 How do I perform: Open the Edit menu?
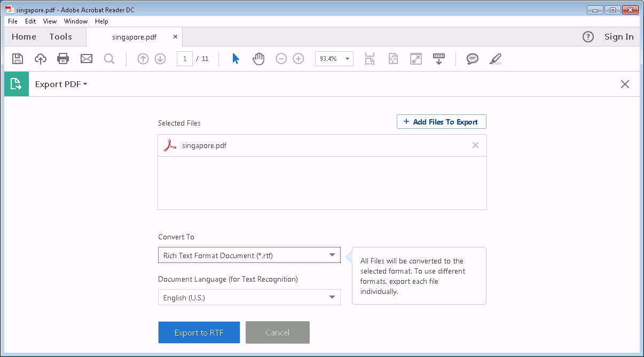click(30, 21)
